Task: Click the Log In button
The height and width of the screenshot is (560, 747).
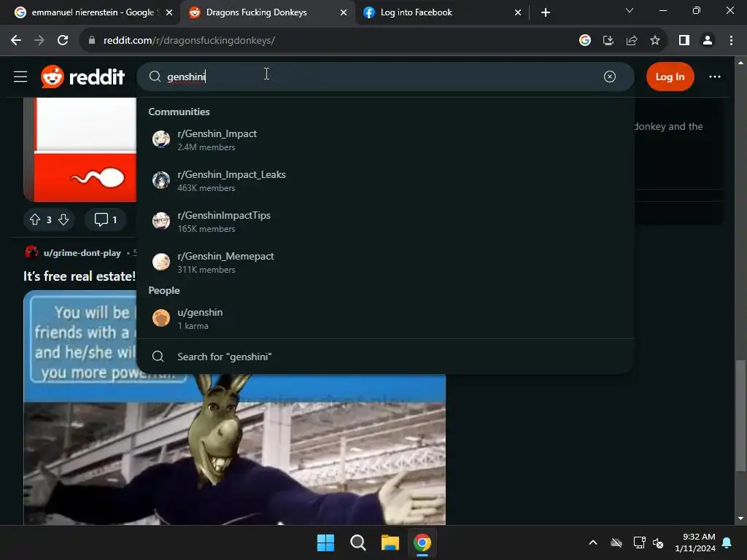Action: [670, 77]
